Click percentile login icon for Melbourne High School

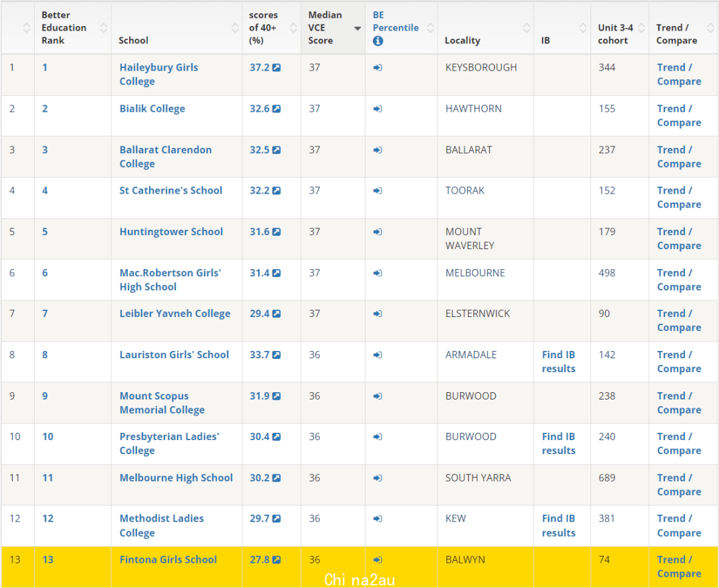pos(378,478)
